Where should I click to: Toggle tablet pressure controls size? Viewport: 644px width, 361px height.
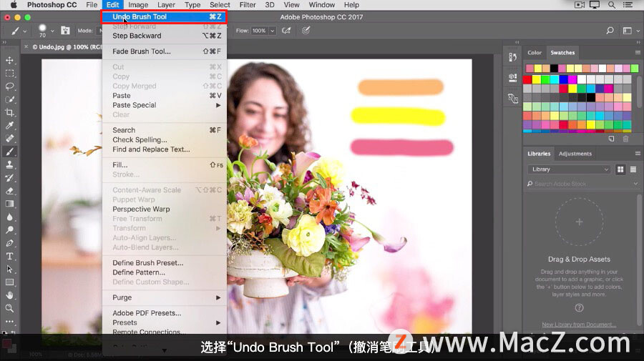(306, 30)
